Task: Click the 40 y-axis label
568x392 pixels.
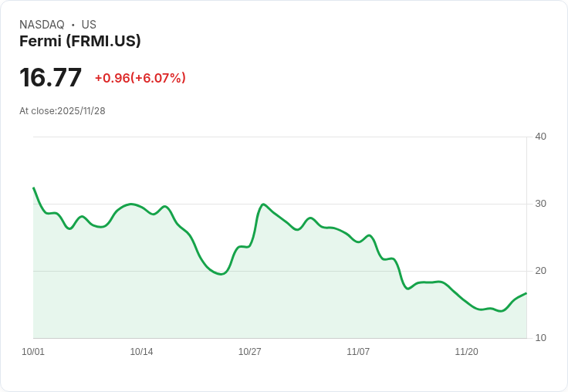Action: click(x=540, y=137)
